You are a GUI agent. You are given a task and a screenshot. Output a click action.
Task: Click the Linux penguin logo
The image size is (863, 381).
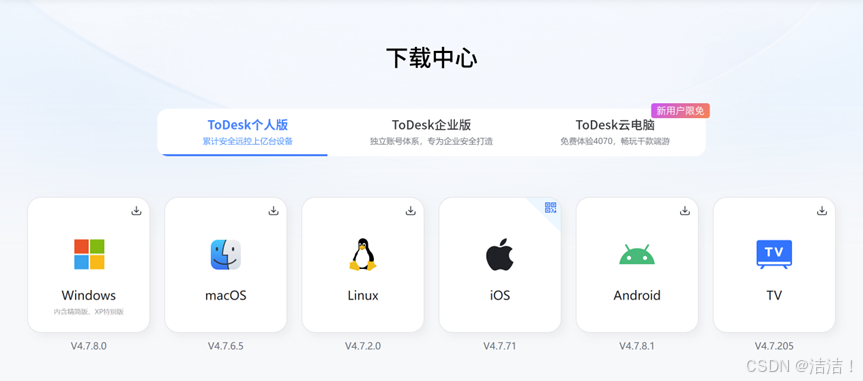coord(363,254)
